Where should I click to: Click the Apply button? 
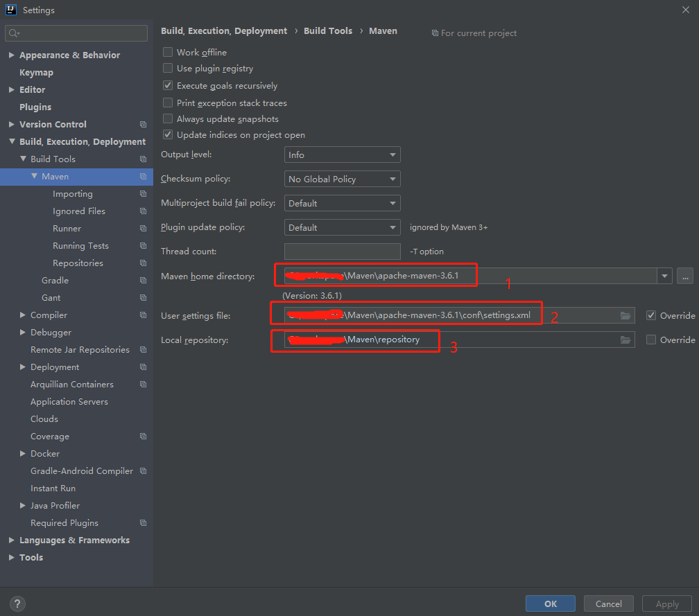tap(667, 604)
